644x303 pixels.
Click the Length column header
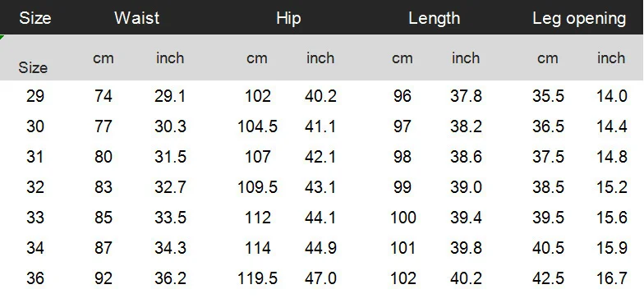434,19
